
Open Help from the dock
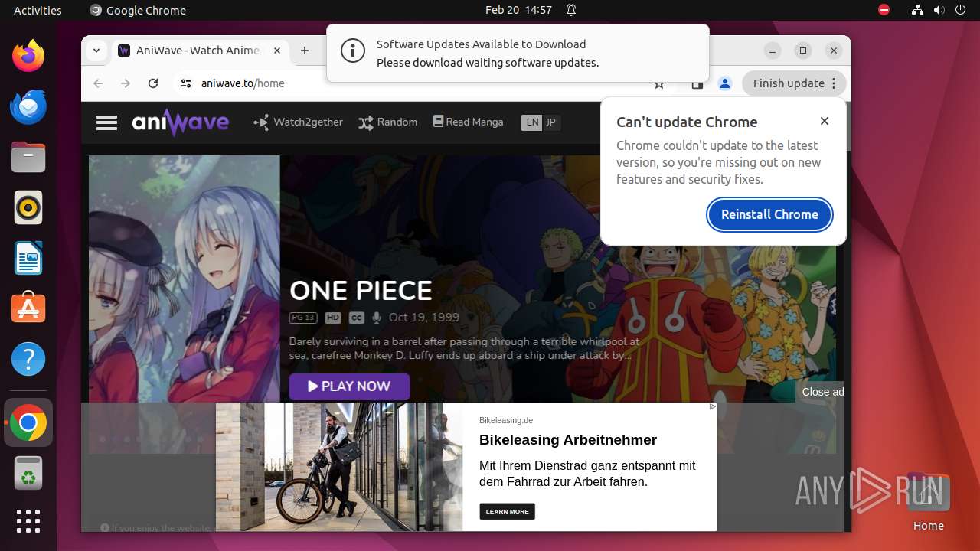pos(28,359)
